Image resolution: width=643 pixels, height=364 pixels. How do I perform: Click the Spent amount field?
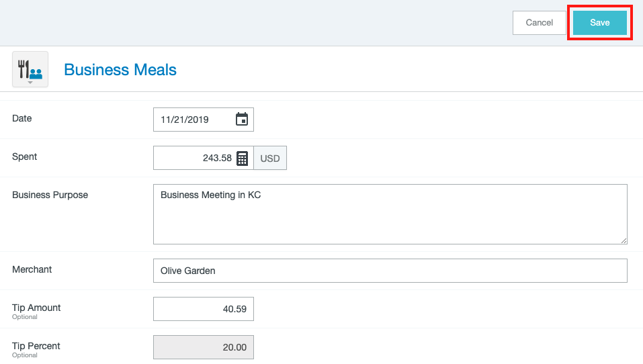[195, 158]
